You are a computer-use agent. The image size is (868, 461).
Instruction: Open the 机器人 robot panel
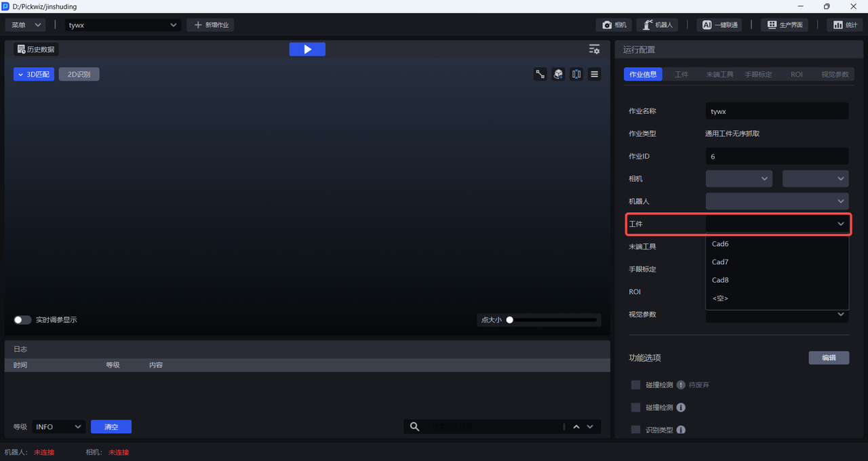pyautogui.click(x=656, y=25)
